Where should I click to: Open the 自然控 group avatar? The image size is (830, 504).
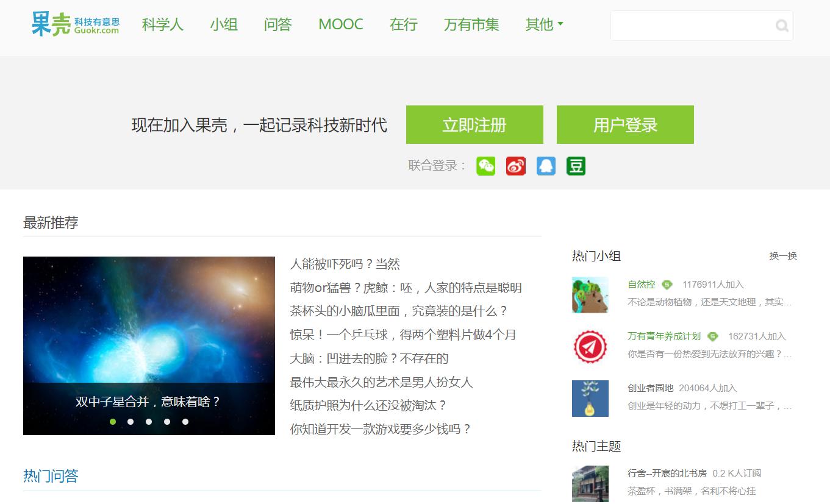[x=590, y=295]
